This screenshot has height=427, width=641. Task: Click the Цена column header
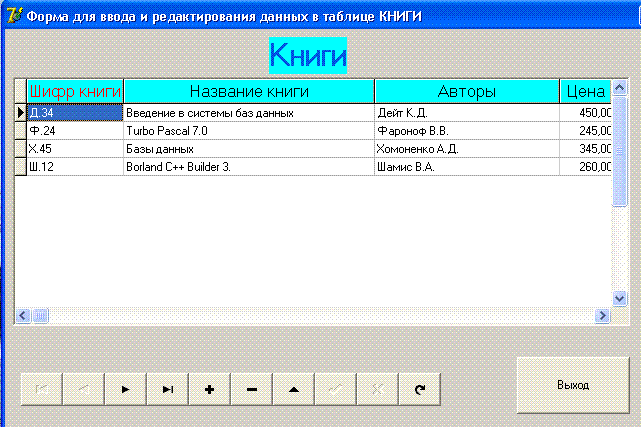585,91
